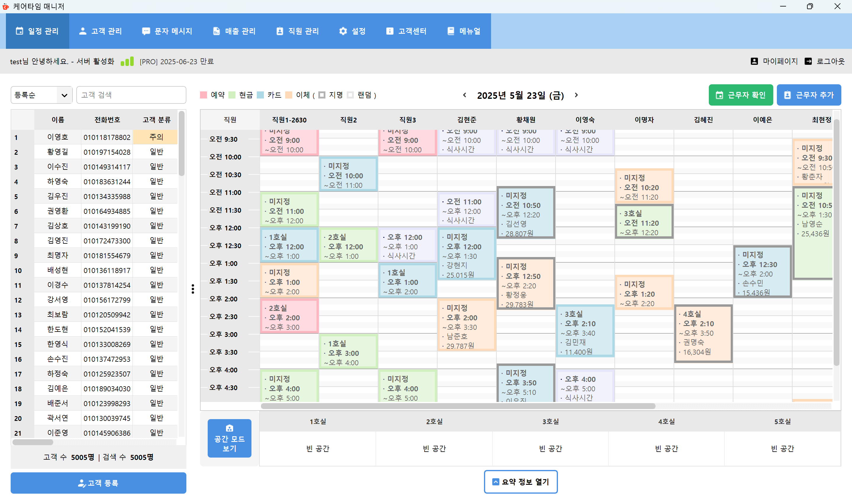Click the 설정 gear icon
The height and width of the screenshot is (504, 852).
pyautogui.click(x=343, y=31)
